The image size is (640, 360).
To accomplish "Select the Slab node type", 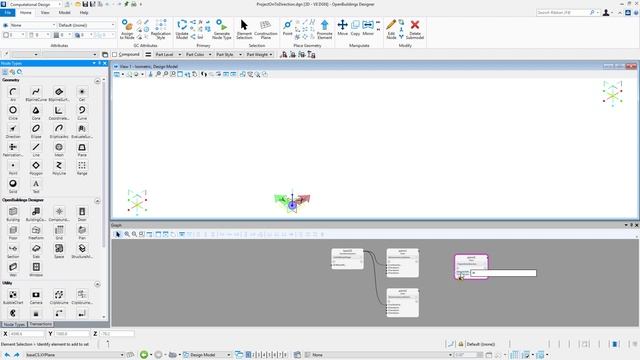I will click(x=36, y=250).
